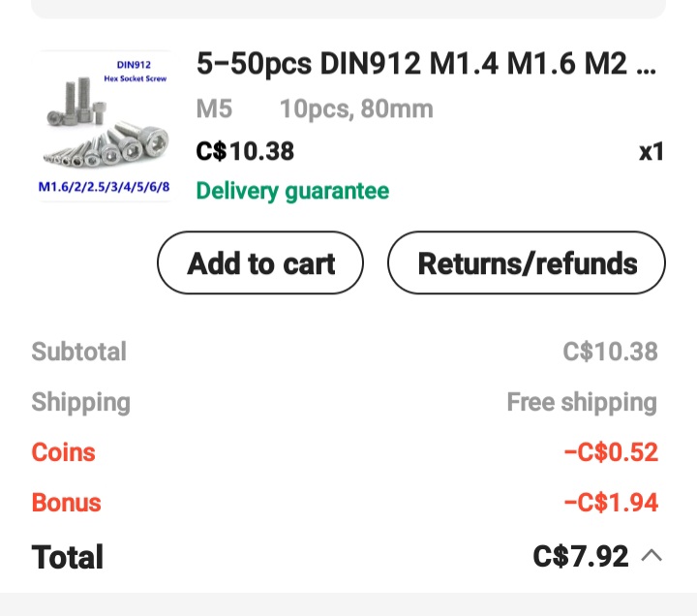Viewport: 697px width, 616px height.
Task: Select the M5 variant text
Action: pos(214,108)
